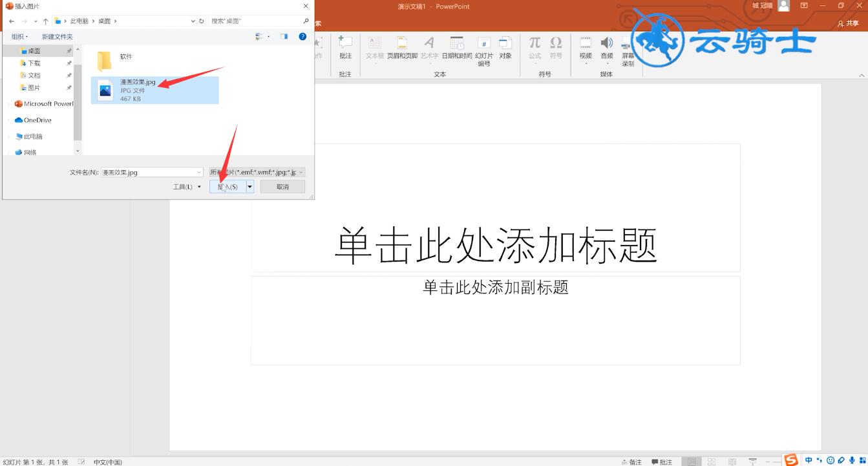868x466 pixels.
Task: Toggle Notes (备注) in status bar
Action: point(631,461)
